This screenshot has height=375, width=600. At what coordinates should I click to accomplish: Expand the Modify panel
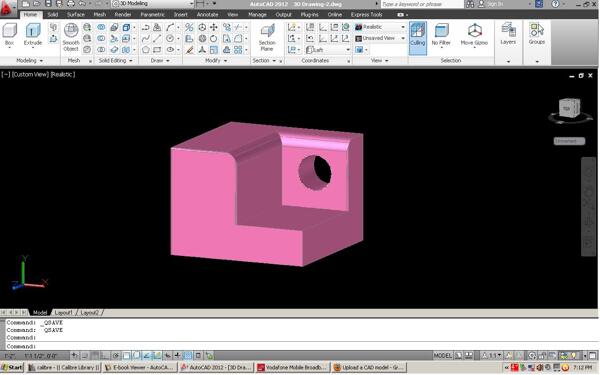pyautogui.click(x=216, y=60)
